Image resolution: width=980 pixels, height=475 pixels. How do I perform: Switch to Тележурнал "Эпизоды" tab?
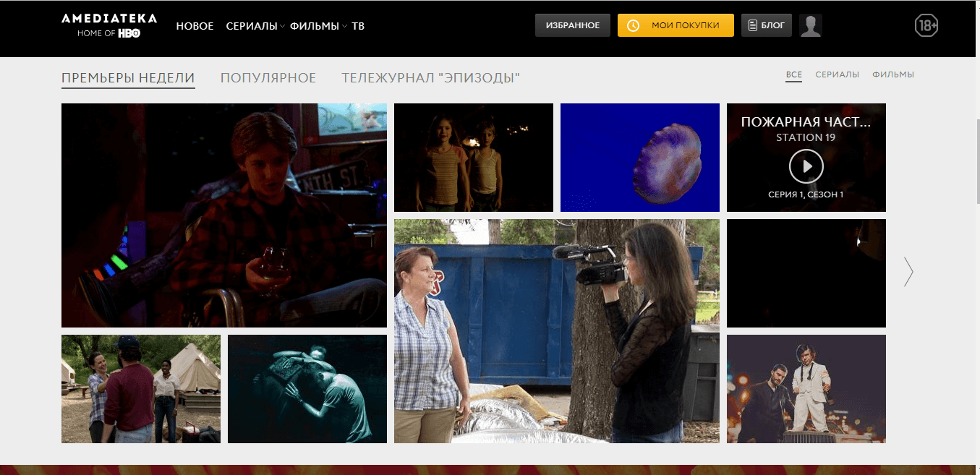coord(430,78)
